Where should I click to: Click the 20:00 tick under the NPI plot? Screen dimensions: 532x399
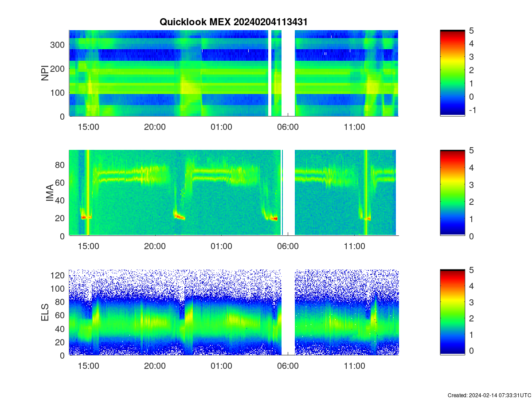155,127
